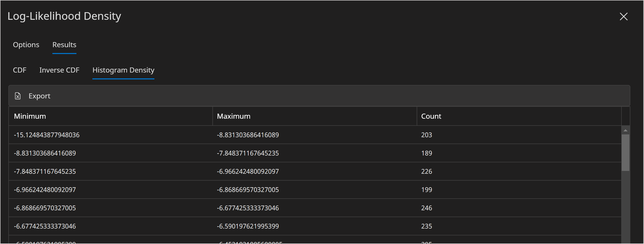The width and height of the screenshot is (644, 244).
Task: Open the CDF sub-tab
Action: [x=20, y=70]
